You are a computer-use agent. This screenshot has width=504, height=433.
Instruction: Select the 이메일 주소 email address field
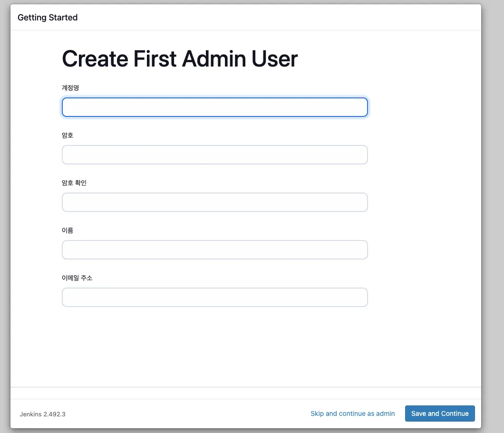click(215, 298)
